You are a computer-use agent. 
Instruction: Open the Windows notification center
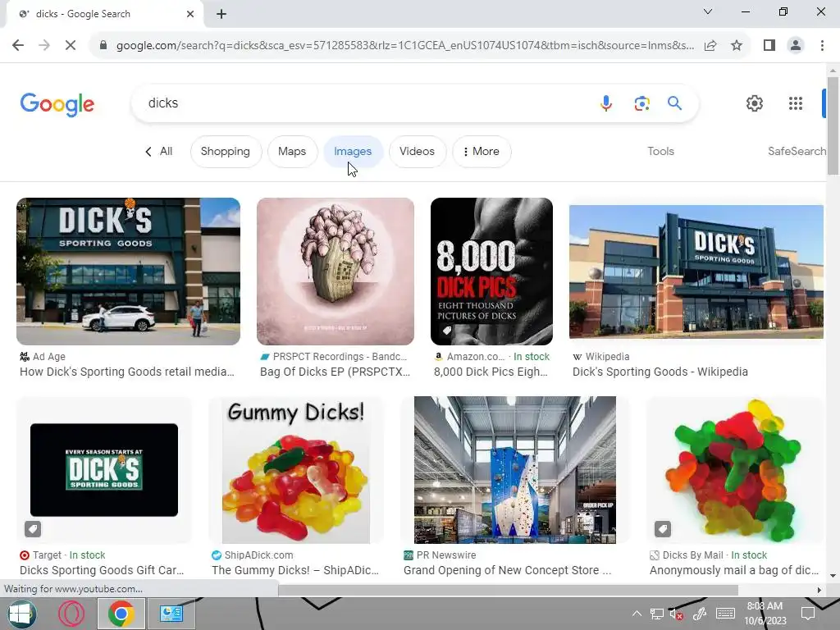coord(808,614)
